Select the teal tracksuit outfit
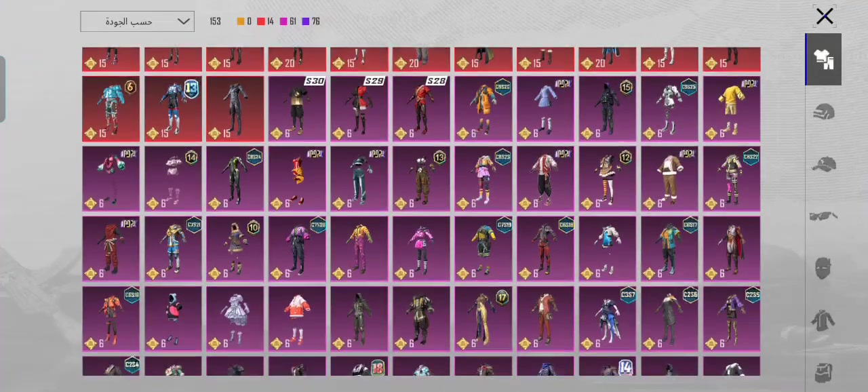 [359, 178]
